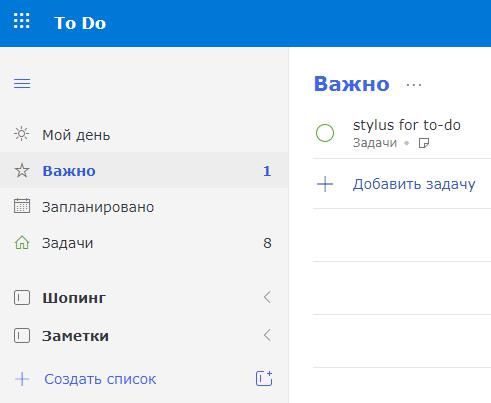Click plus icon beside Создать список

point(22,379)
